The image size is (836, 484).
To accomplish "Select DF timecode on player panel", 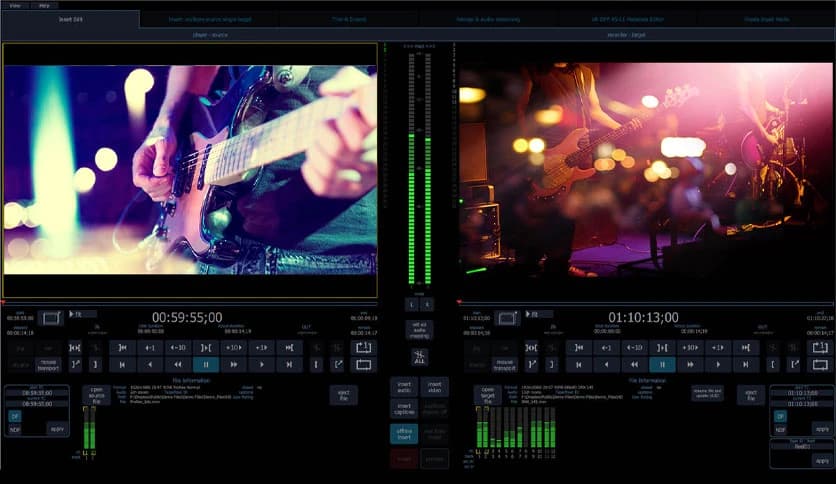I will 14,416.
